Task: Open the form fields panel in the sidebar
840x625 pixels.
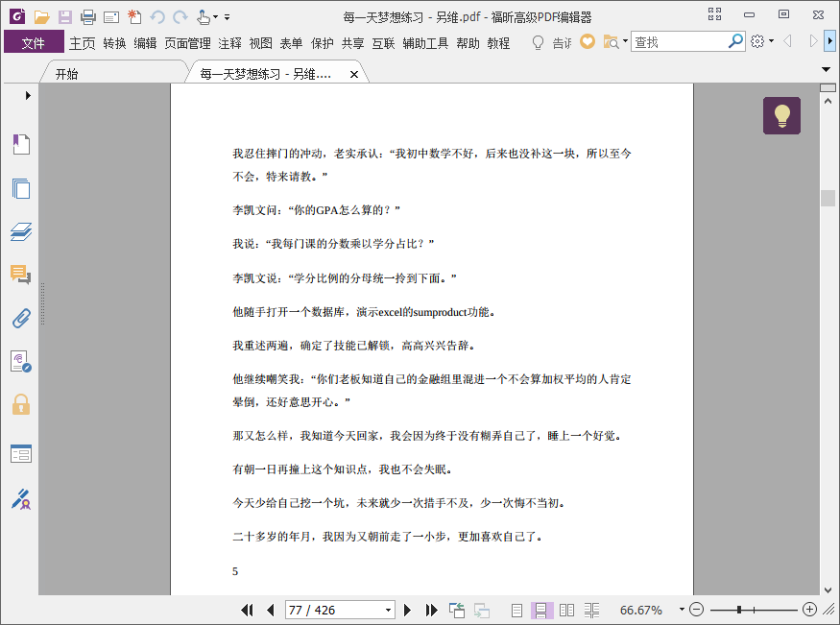Action: (21, 453)
